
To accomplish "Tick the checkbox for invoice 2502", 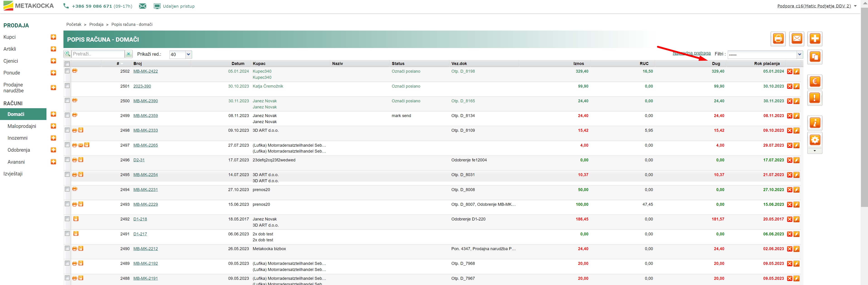I will (67, 71).
